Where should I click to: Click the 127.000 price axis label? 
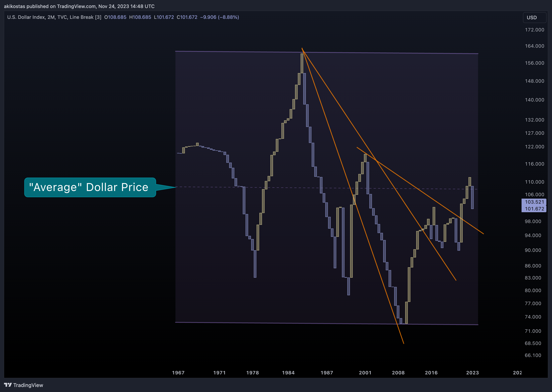(535, 133)
